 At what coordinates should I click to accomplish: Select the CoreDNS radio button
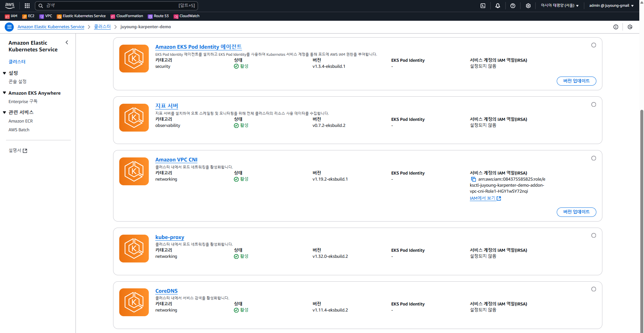(594, 289)
